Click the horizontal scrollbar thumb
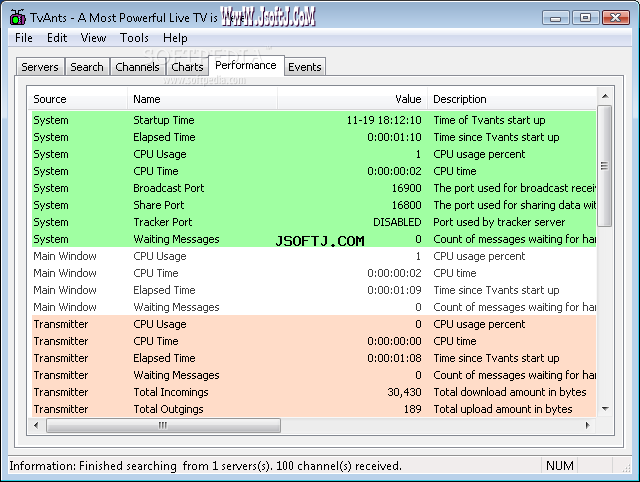This screenshot has width=640, height=482. tap(163, 425)
